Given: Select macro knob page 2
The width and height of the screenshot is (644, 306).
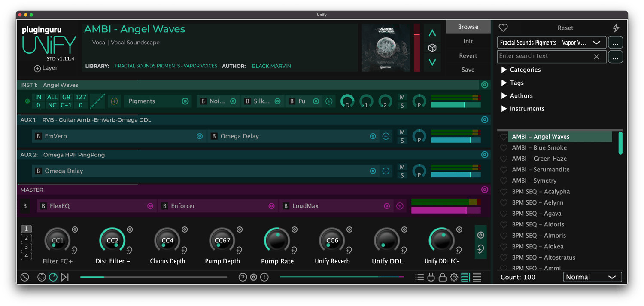Looking at the screenshot, I should 26,238.
